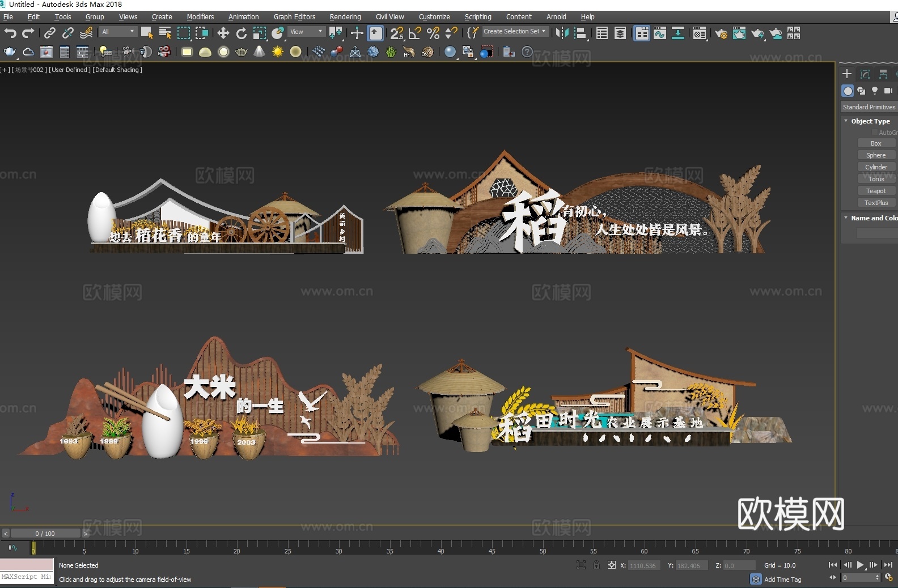Click the cone primitive icon
Image resolution: width=898 pixels, height=588 pixels.
259,52
